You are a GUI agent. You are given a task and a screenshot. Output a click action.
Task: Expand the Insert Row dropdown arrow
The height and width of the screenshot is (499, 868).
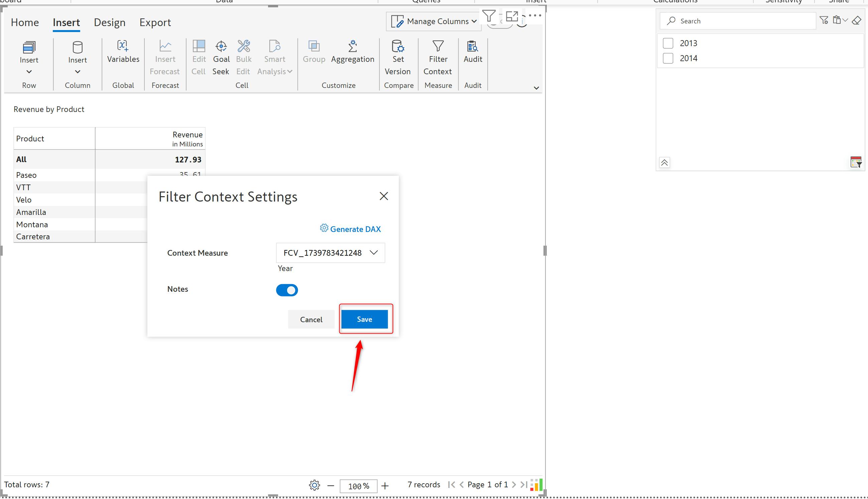pos(29,72)
